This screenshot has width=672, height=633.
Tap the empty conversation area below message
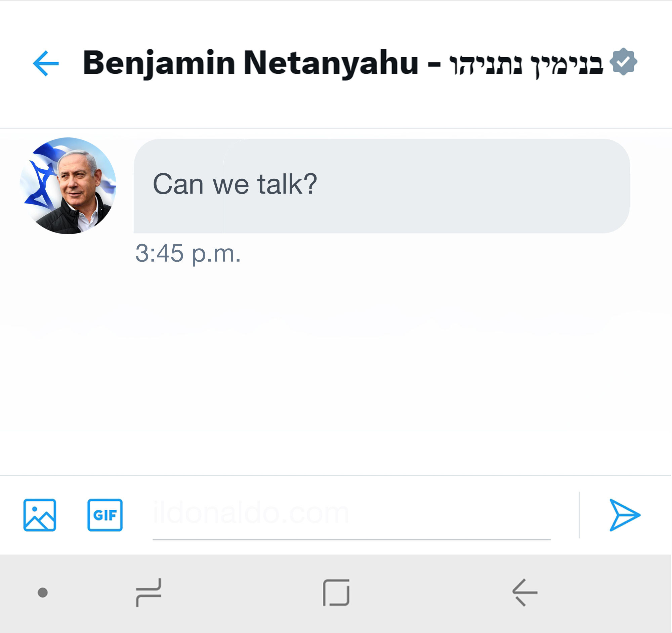tap(336, 372)
